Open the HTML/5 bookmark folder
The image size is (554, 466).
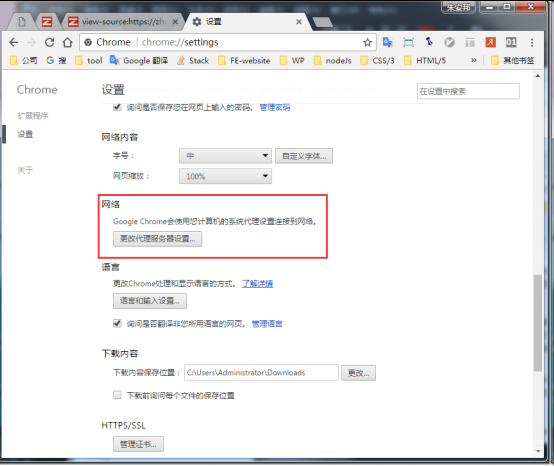click(x=425, y=61)
